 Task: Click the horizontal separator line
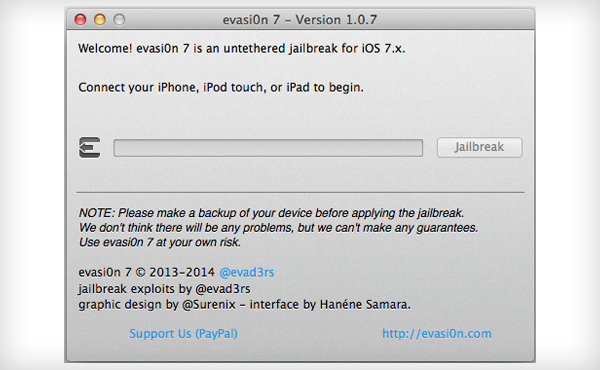[300, 192]
